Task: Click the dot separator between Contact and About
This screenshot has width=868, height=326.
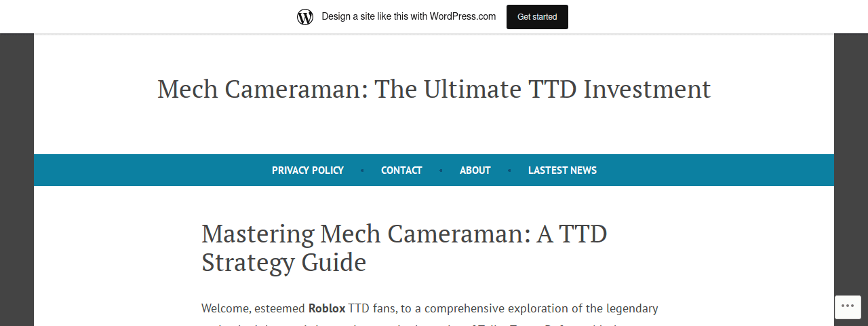Action: [x=441, y=170]
